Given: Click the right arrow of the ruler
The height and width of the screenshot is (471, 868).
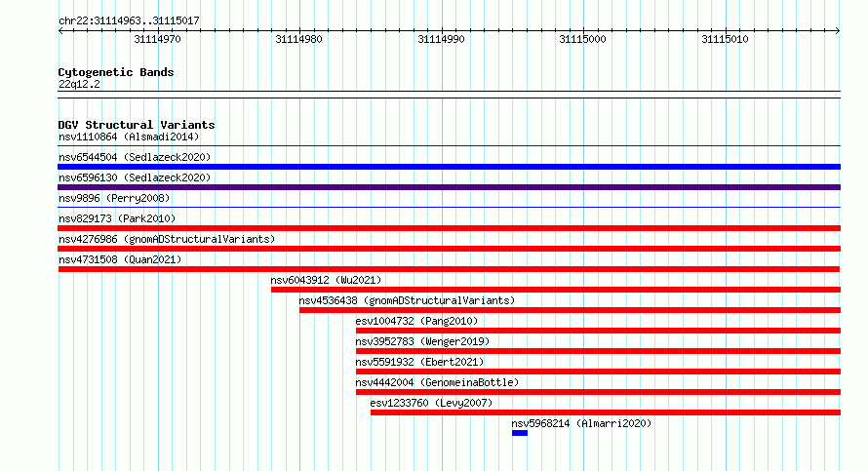Looking at the screenshot, I should point(838,31).
